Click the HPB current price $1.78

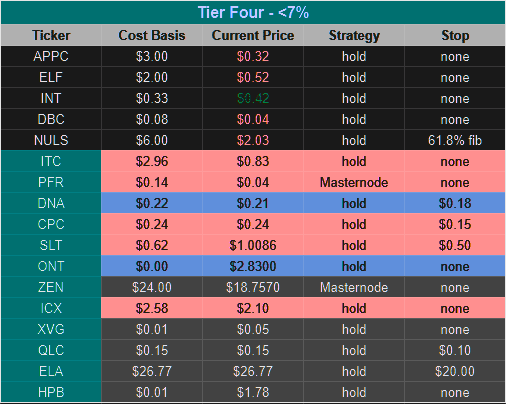pyautogui.click(x=253, y=392)
